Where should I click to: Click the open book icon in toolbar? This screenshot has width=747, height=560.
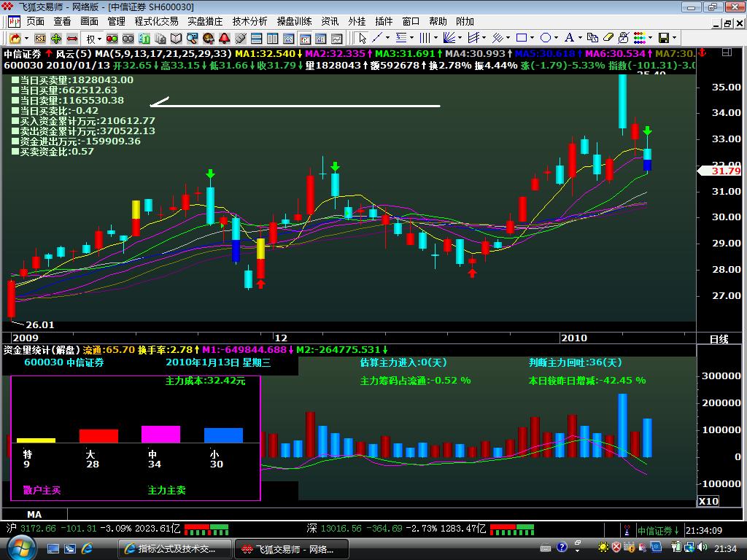tap(176, 38)
